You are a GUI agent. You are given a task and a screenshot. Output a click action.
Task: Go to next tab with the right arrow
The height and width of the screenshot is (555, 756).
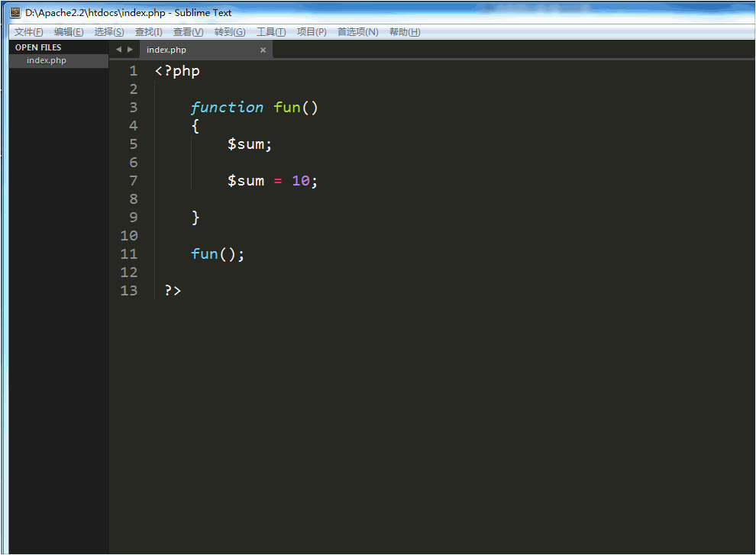(130, 49)
